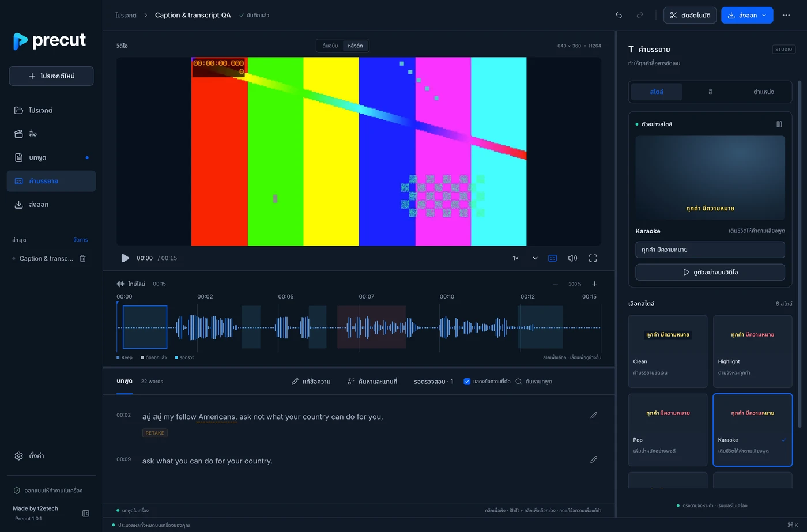Screen dimensions: 807x532
Task: Open the สไตล์ tab
Action: (657, 92)
